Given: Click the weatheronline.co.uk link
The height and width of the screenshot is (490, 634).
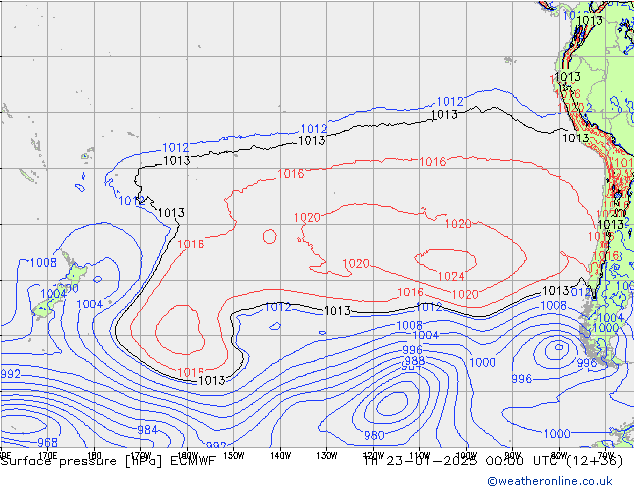Looking at the screenshot, I should 550,481.
